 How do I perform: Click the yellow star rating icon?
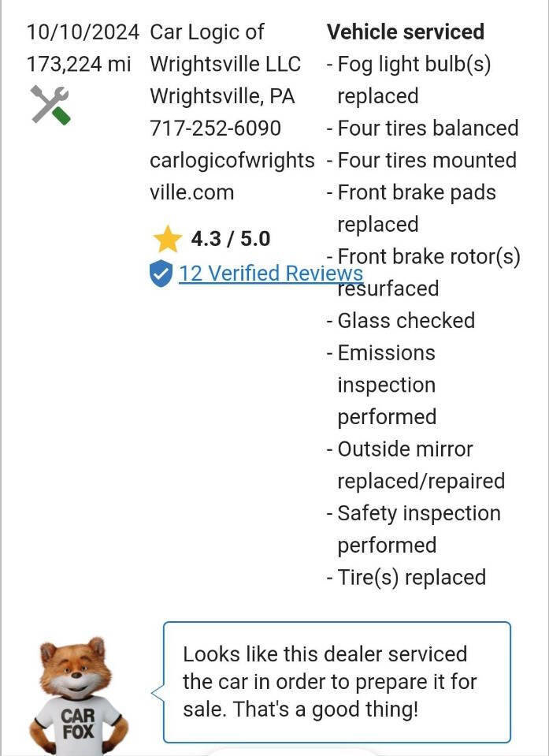pos(167,239)
